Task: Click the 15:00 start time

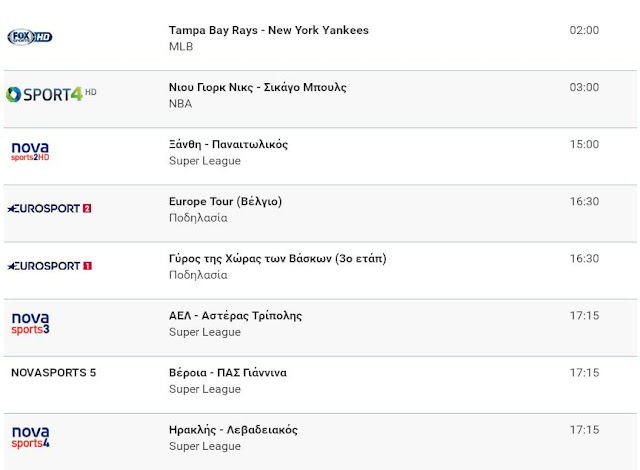Action: tap(584, 144)
